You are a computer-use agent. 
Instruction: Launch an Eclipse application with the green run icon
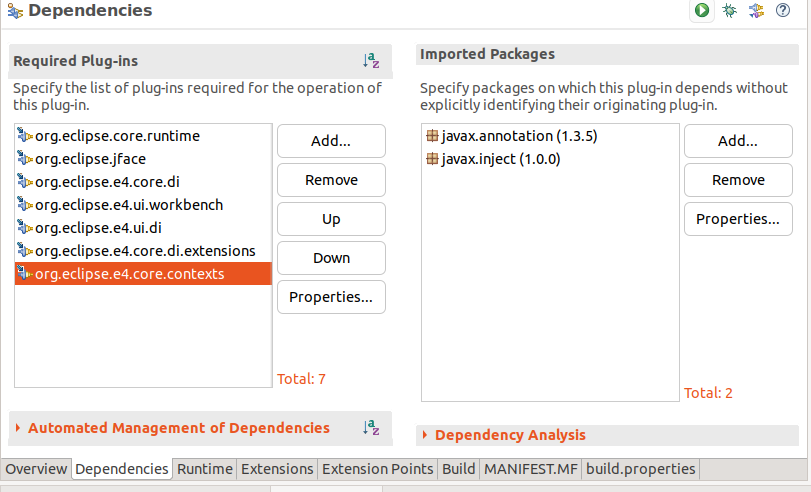click(x=702, y=10)
